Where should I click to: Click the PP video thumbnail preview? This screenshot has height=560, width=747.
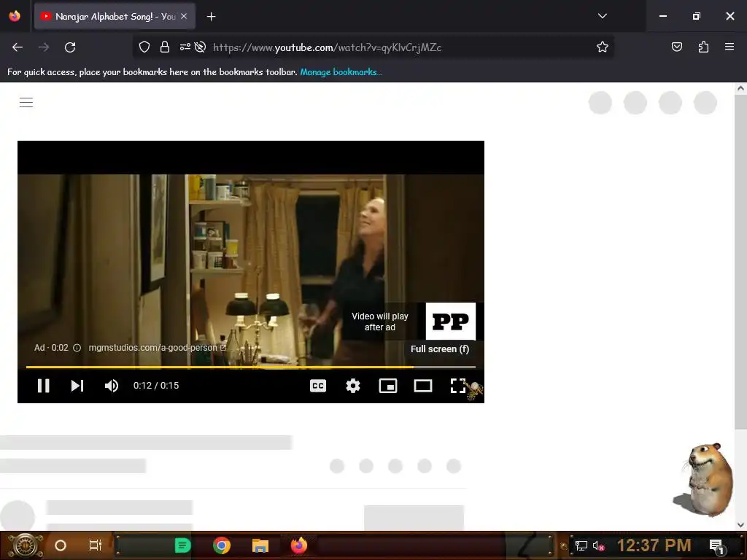click(x=450, y=322)
